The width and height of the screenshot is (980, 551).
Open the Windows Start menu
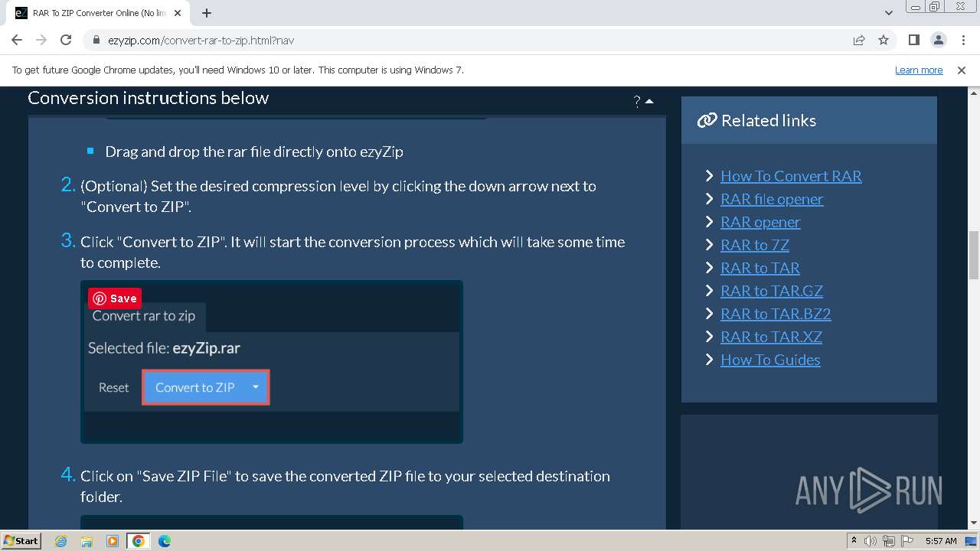coord(21,540)
